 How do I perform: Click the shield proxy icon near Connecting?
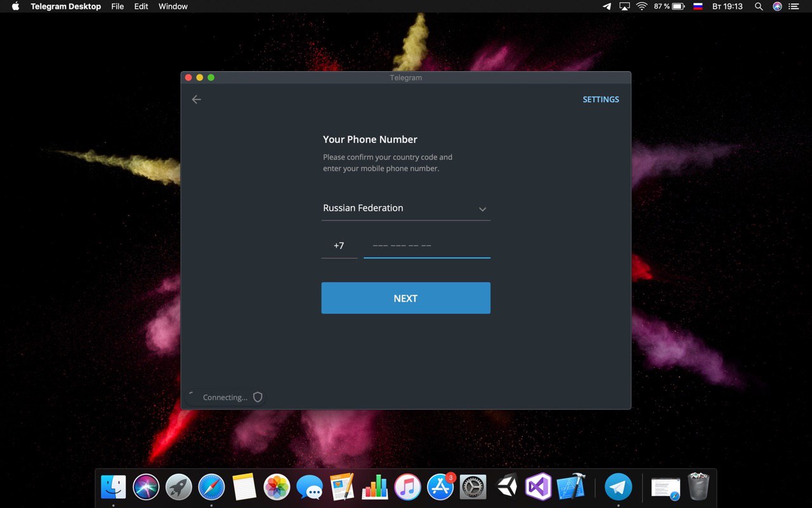tap(258, 397)
